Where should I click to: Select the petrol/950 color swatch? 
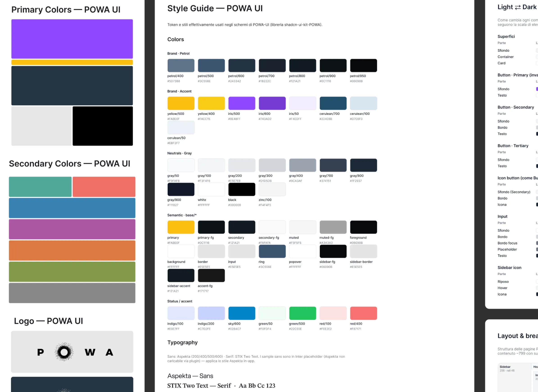(363, 65)
